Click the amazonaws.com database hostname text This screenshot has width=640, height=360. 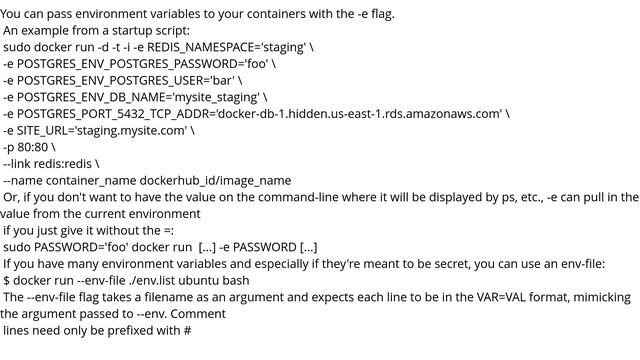360,114
